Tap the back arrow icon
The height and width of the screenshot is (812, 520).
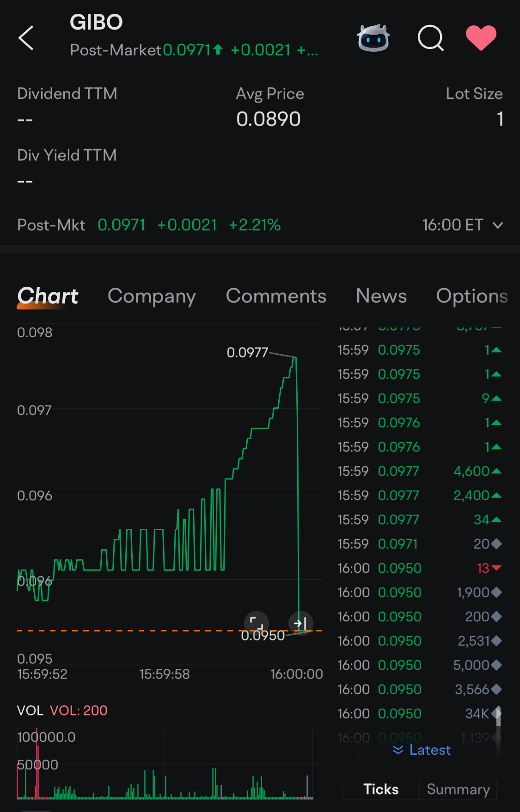click(26, 38)
